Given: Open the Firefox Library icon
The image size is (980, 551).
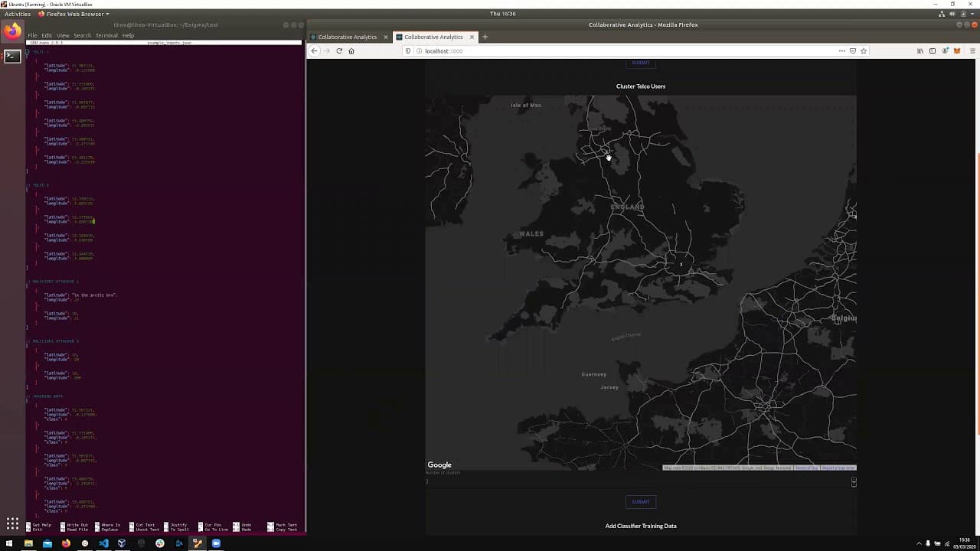Looking at the screenshot, I should click(920, 51).
